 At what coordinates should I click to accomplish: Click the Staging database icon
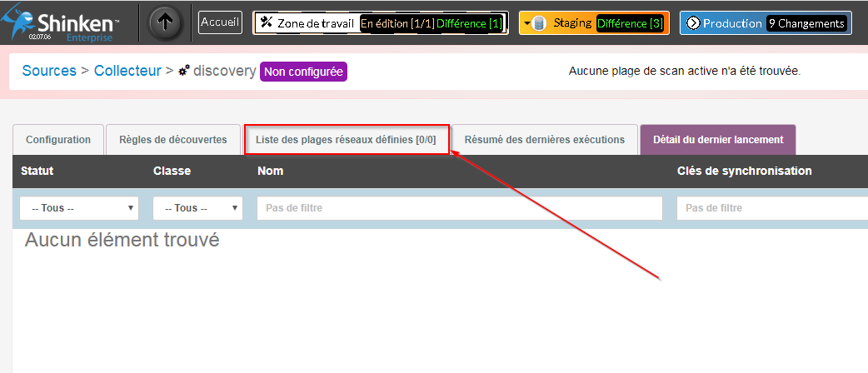(538, 23)
